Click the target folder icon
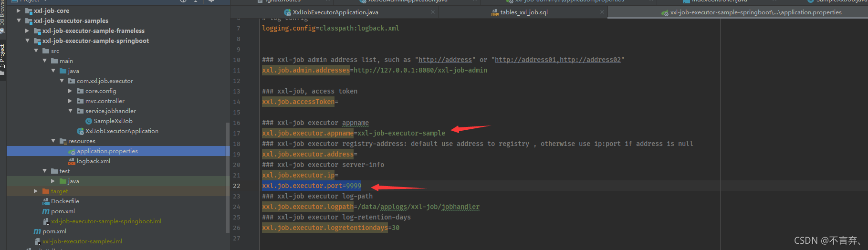The width and height of the screenshot is (868, 250). pyautogui.click(x=46, y=191)
